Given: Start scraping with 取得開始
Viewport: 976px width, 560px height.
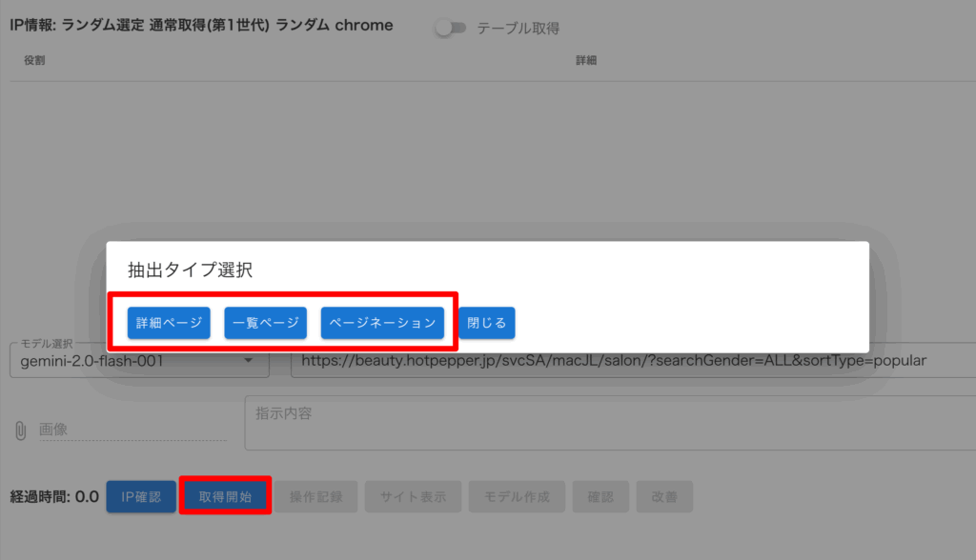Looking at the screenshot, I should coord(225,496).
